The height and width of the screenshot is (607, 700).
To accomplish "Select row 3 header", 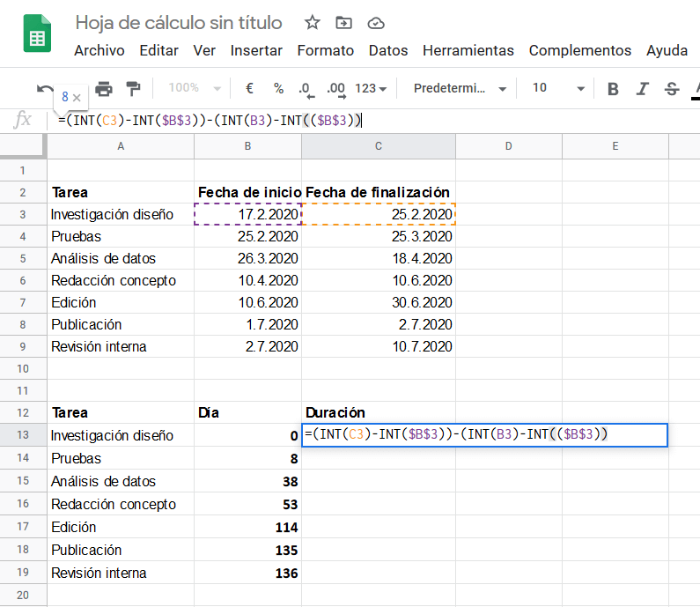I will coord(23,214).
